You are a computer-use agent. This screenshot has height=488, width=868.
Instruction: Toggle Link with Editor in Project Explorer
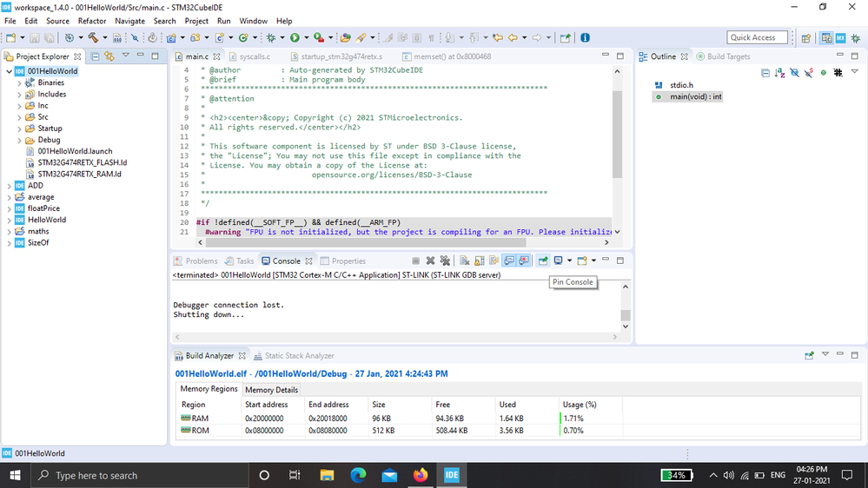pyautogui.click(x=109, y=56)
